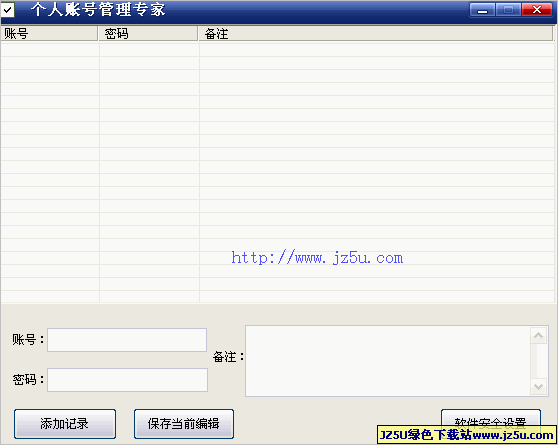Minimize the 个人账号管理专家 window

coord(482,10)
